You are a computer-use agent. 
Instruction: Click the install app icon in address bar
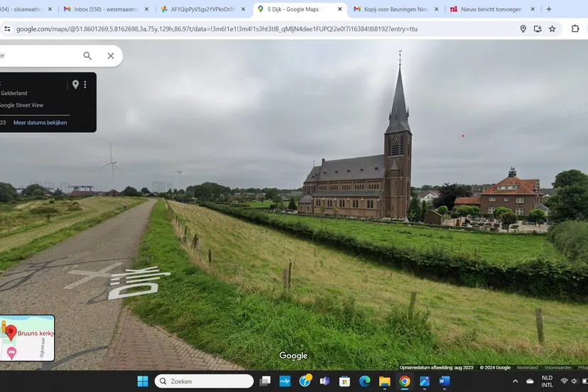[538, 29]
